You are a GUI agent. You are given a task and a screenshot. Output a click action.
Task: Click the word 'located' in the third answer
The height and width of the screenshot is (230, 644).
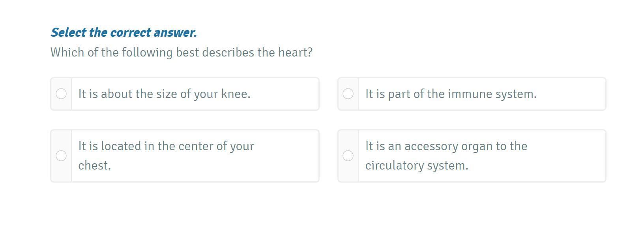pyautogui.click(x=121, y=146)
